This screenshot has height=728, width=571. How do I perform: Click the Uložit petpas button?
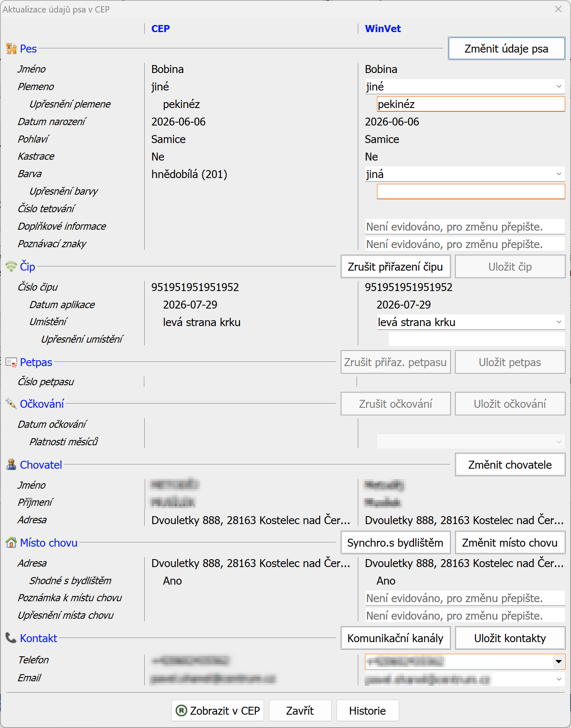click(x=510, y=362)
